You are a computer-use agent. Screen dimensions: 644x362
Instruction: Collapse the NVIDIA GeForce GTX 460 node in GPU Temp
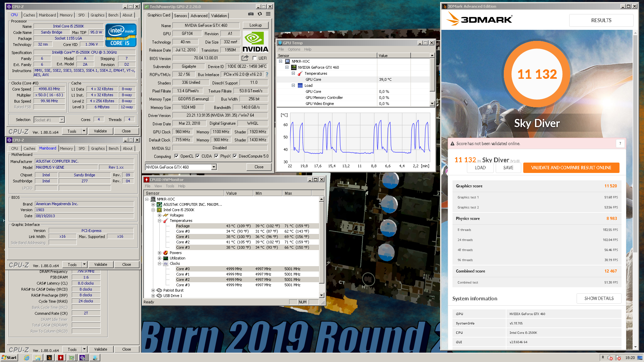pyautogui.click(x=287, y=67)
